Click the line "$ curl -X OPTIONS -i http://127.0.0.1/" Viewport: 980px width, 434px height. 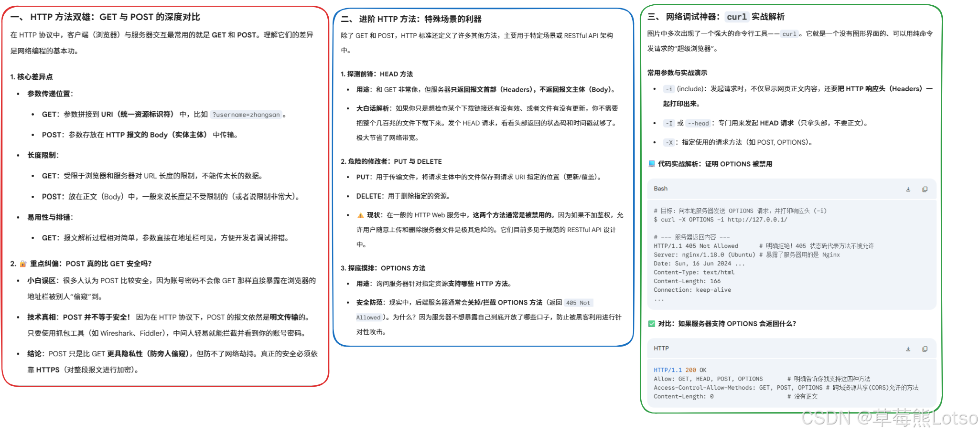click(x=721, y=220)
